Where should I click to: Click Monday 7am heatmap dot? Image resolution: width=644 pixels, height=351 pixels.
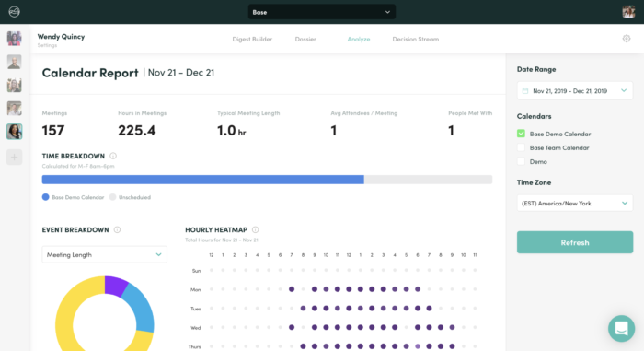pos(292,289)
